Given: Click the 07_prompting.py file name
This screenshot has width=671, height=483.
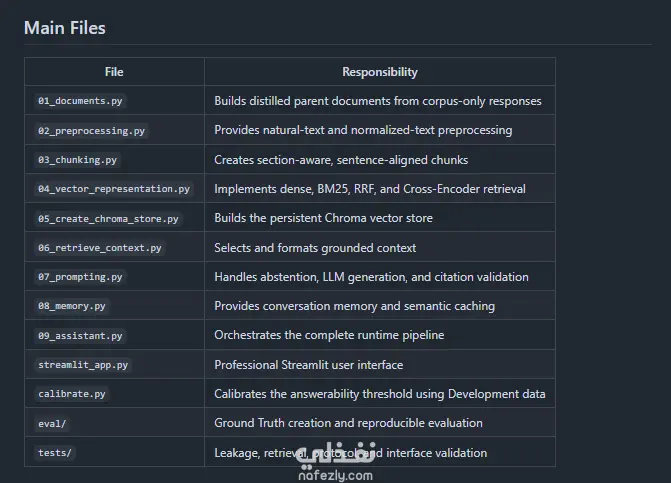Looking at the screenshot, I should 80,277.
